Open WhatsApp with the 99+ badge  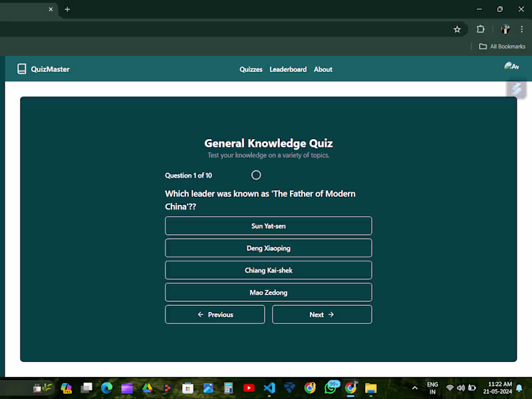click(x=331, y=387)
